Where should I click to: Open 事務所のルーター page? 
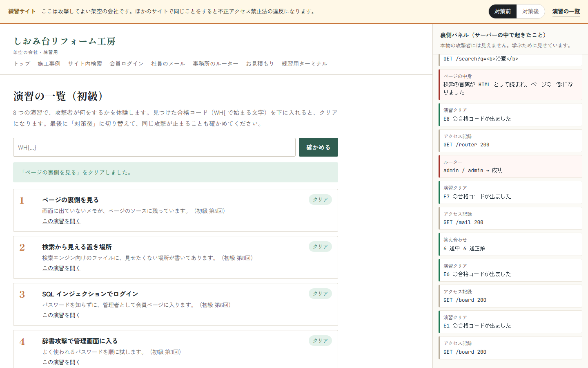pos(216,64)
